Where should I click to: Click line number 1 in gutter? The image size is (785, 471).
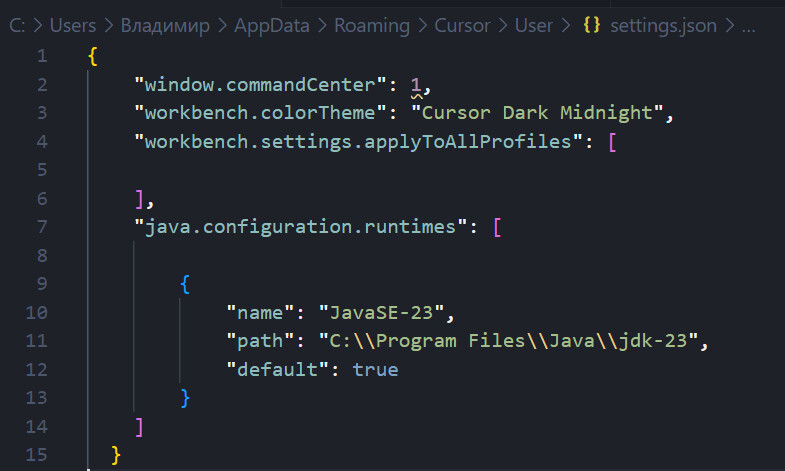(42, 56)
